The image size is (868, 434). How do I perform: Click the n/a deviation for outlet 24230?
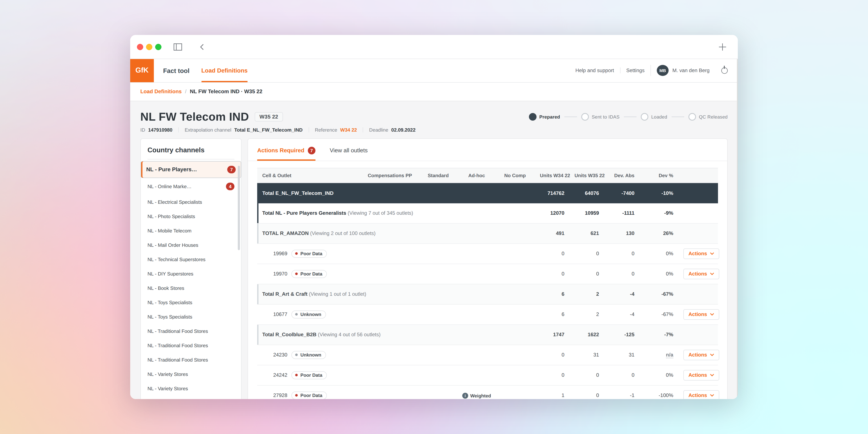(669, 355)
